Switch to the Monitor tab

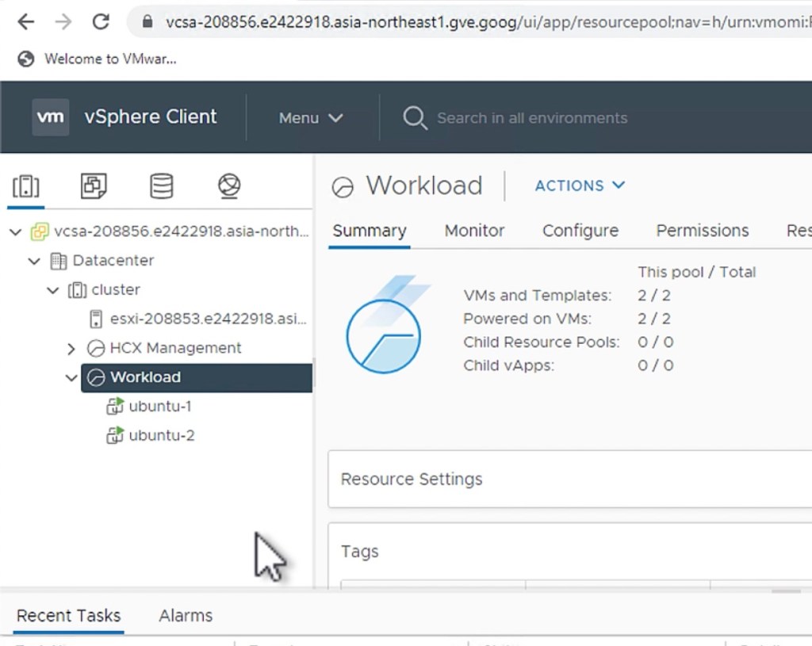point(474,231)
